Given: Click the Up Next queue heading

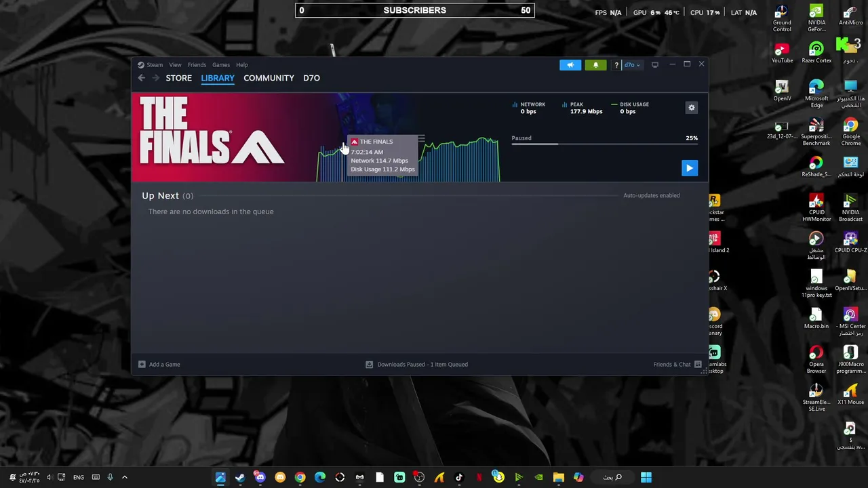Looking at the screenshot, I should (x=167, y=196).
